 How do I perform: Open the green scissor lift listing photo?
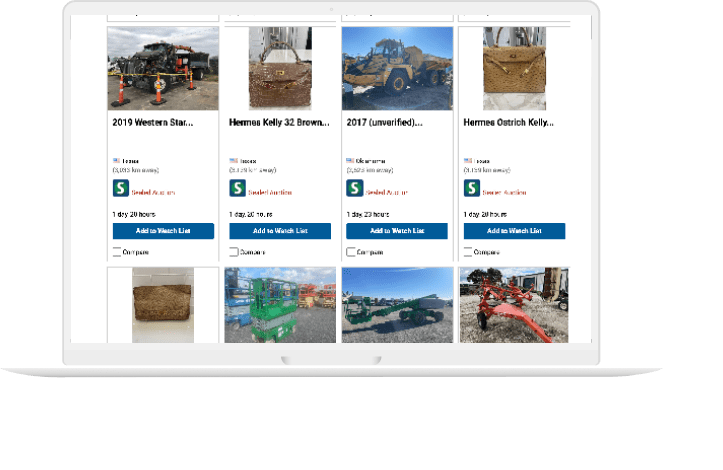tap(280, 305)
